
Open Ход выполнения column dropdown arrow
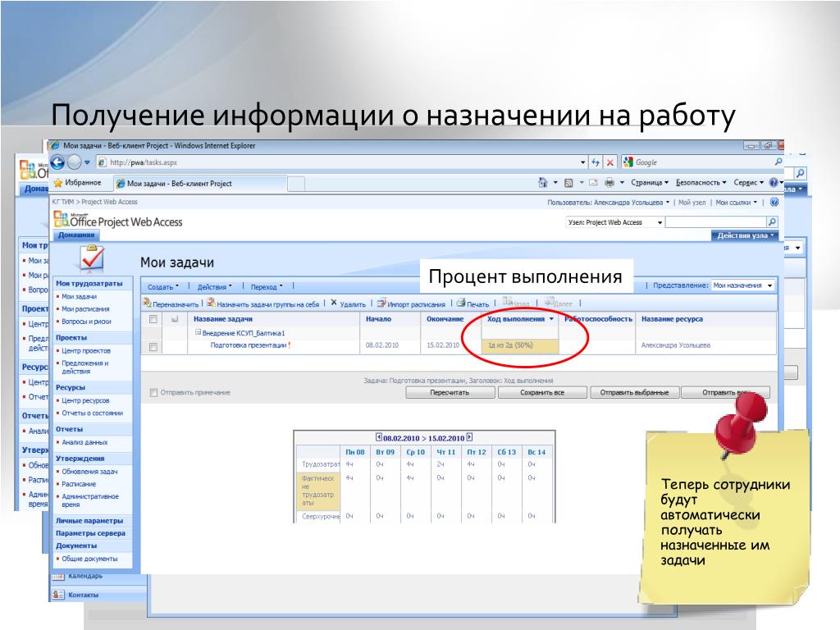point(551,319)
